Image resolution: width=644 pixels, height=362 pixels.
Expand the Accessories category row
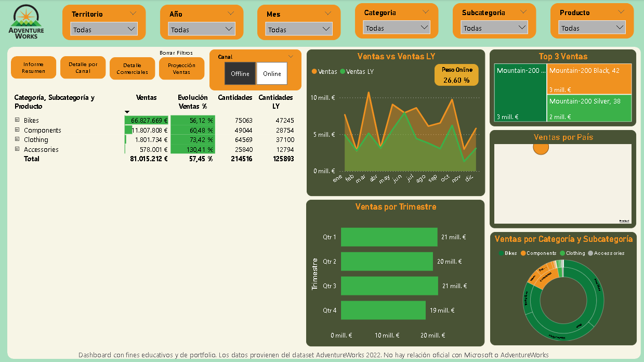(17, 149)
